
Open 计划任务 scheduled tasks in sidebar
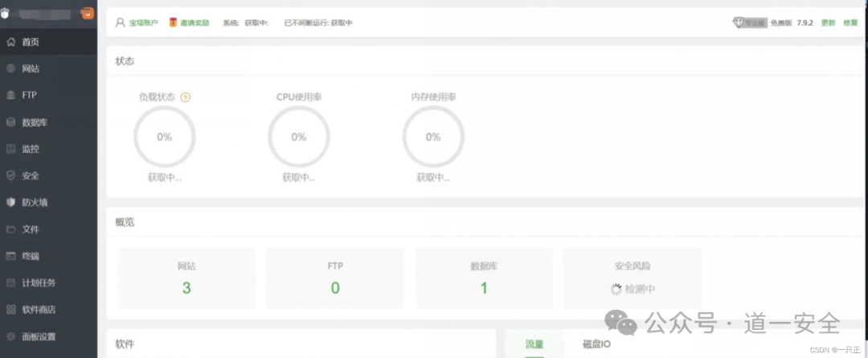49,282
